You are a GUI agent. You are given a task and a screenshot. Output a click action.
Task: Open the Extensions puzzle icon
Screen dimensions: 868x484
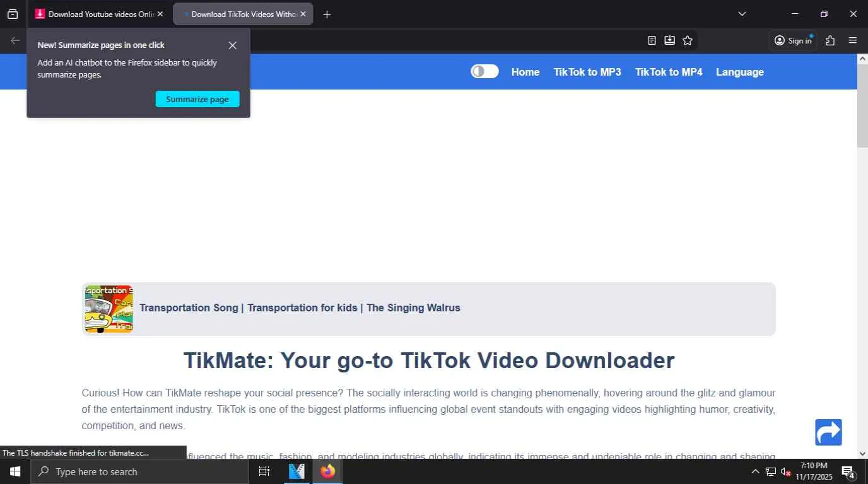(830, 40)
